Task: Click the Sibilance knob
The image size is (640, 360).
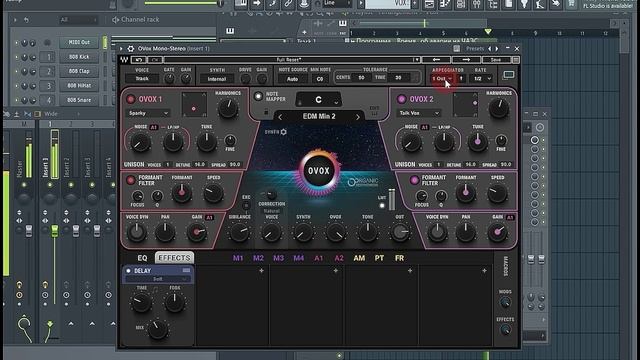Action: [x=239, y=232]
